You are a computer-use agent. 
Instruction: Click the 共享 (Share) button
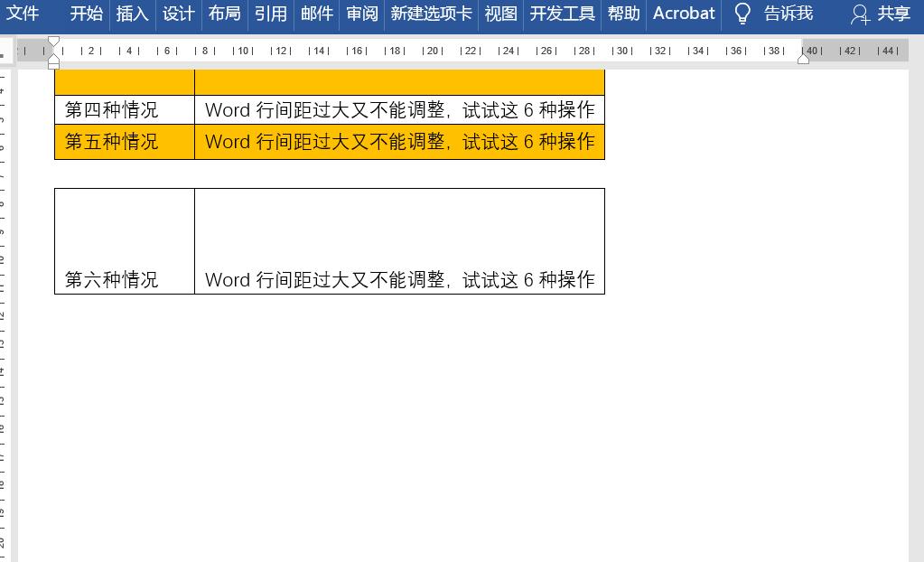point(891,15)
